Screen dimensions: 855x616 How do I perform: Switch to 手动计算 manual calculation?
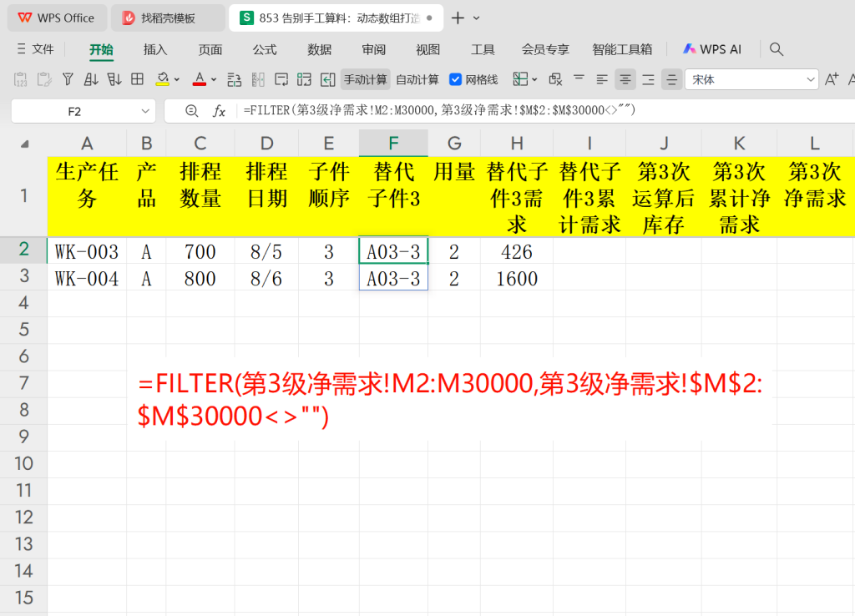click(366, 79)
